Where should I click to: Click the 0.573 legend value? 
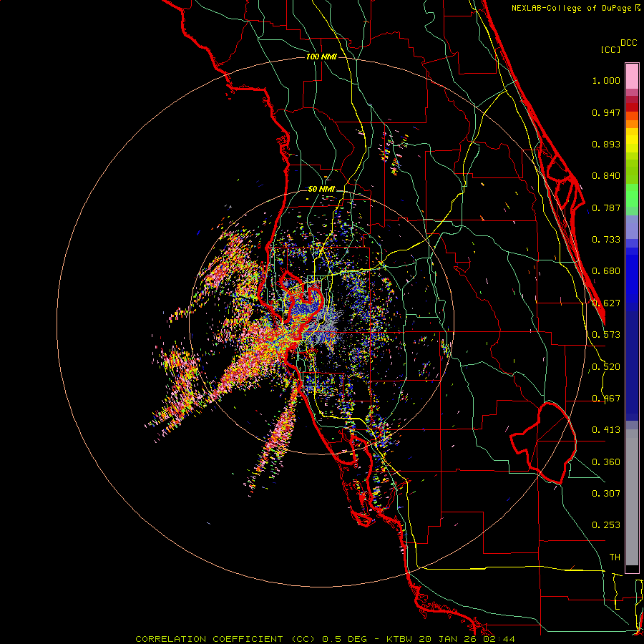pos(606,335)
